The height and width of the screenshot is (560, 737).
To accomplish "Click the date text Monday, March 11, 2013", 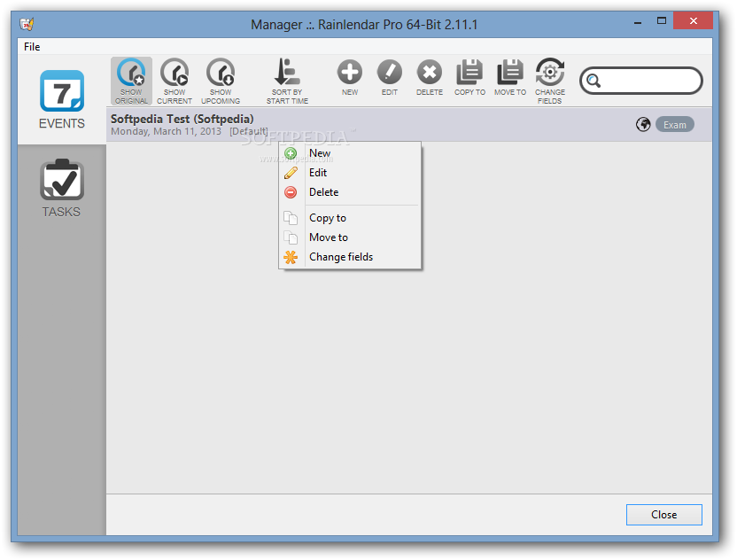I will click(x=166, y=131).
